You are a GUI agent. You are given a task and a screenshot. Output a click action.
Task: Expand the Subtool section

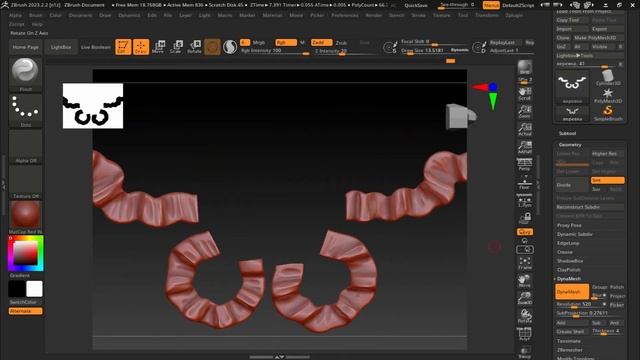[567, 133]
